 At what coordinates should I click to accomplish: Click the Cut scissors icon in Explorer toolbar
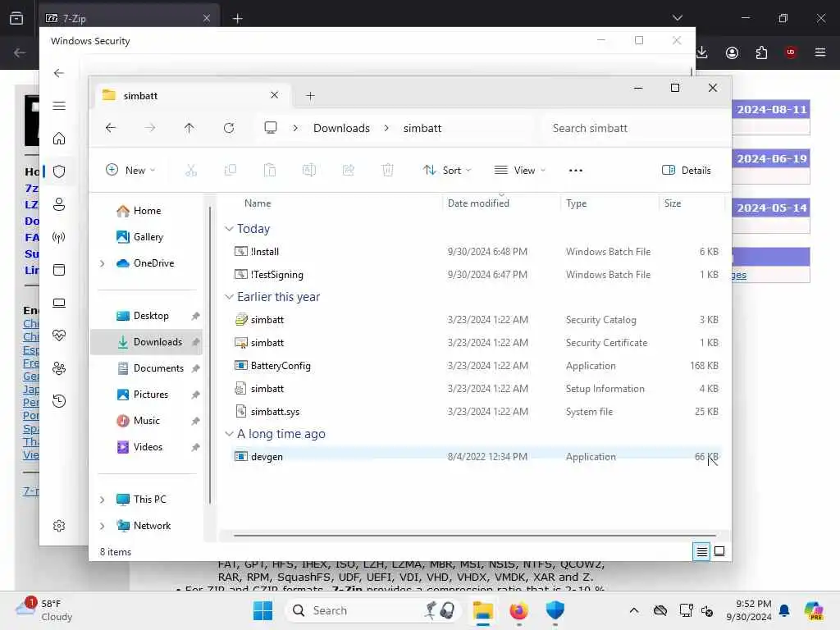[x=190, y=171]
